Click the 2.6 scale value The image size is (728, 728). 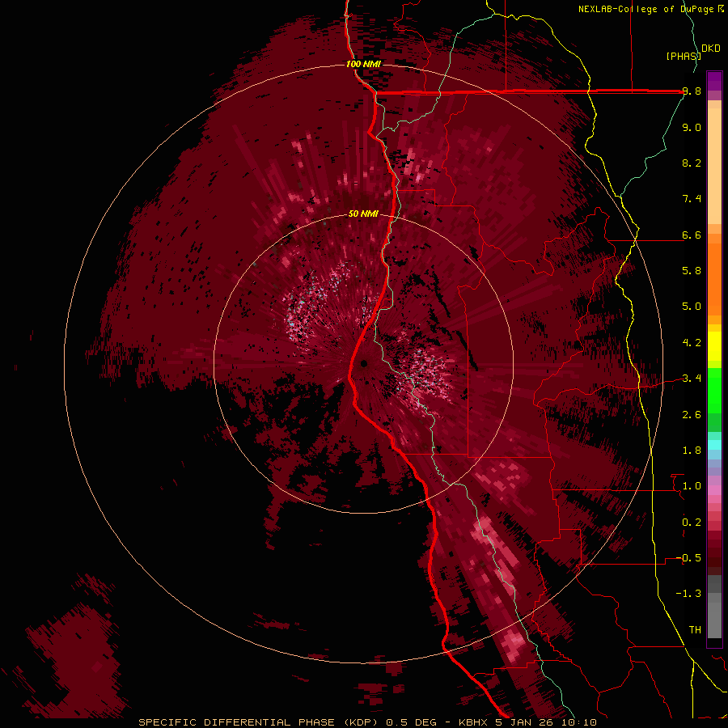692,415
